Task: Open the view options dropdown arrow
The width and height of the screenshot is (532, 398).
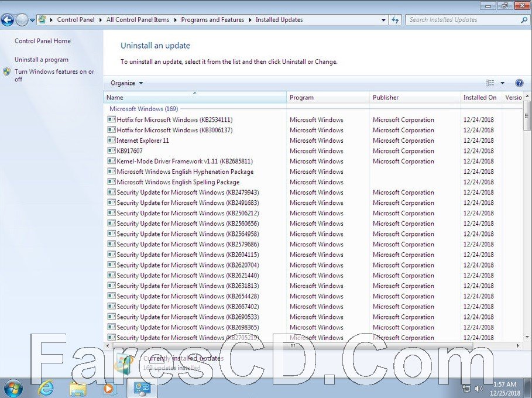Action: coord(503,83)
